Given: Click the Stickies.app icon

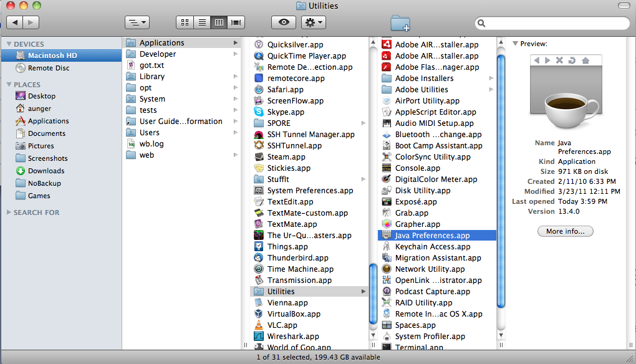Looking at the screenshot, I should [x=259, y=168].
